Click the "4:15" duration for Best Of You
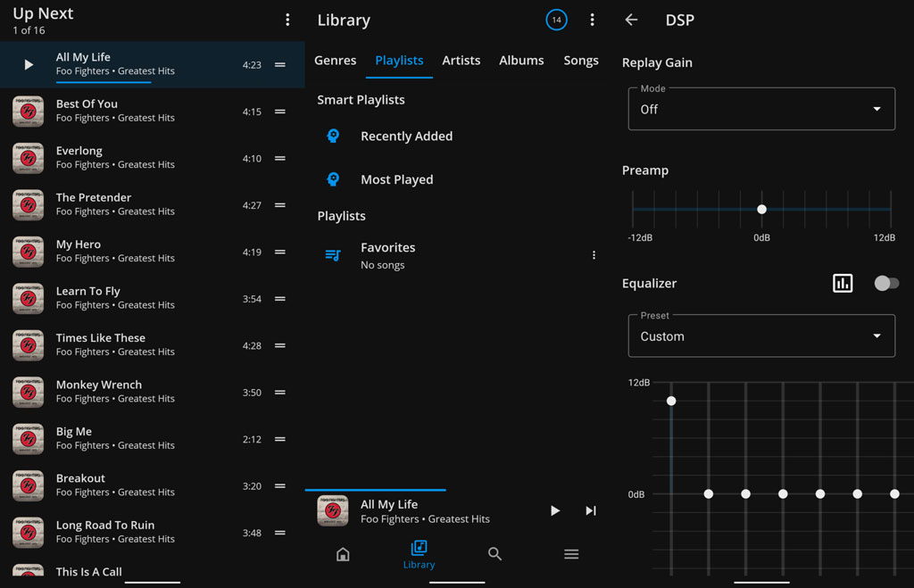 click(252, 112)
